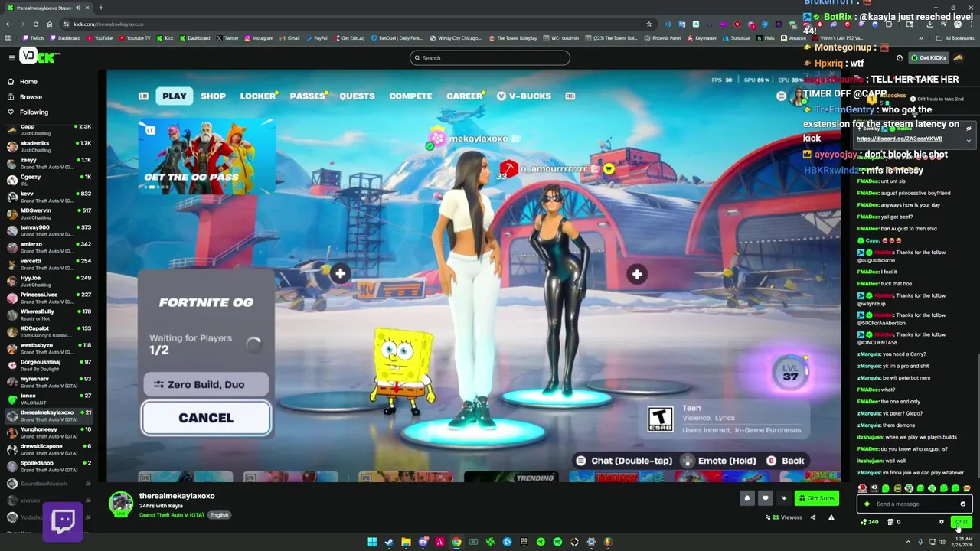Screen dimensions: 980x551
Task: Open the Hulu bookmark
Action: click(x=766, y=38)
